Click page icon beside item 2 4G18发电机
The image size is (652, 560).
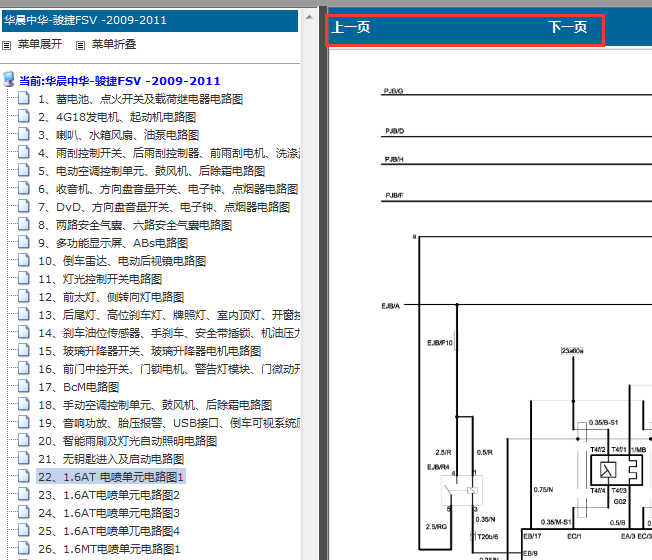(x=24, y=116)
